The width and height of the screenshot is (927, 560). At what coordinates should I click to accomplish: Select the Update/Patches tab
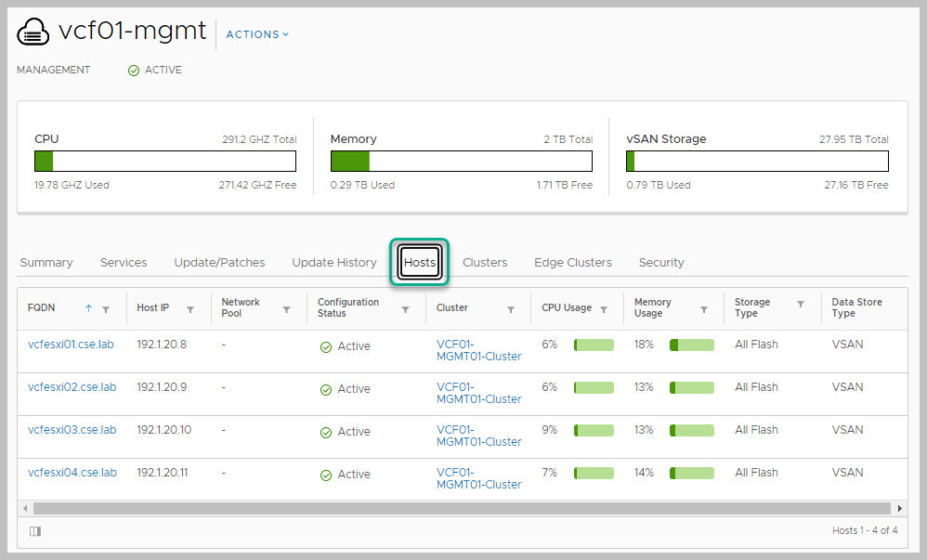(x=219, y=263)
